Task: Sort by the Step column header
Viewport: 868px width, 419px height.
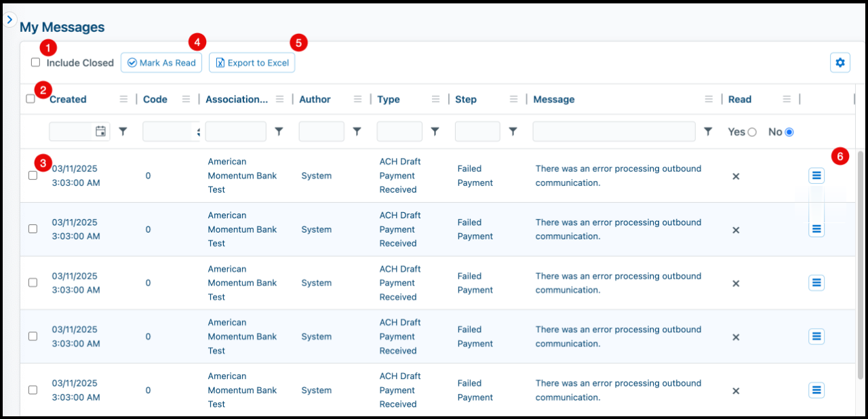Action: coord(466,99)
